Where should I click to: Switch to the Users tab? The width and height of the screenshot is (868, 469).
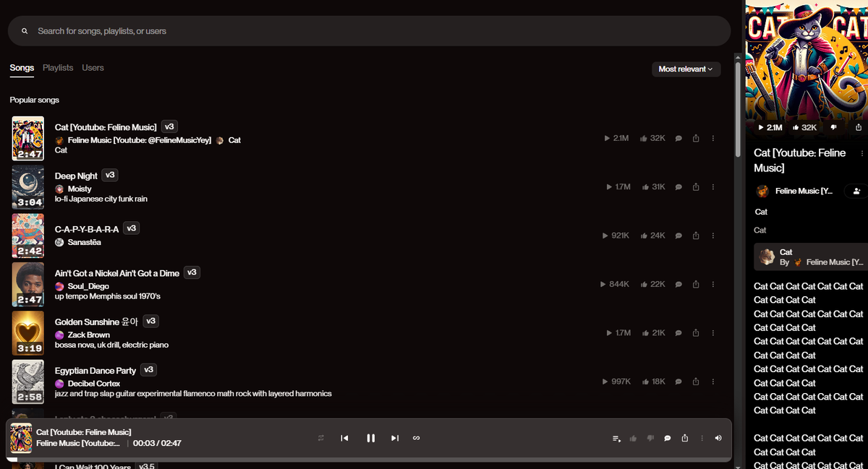coord(93,67)
